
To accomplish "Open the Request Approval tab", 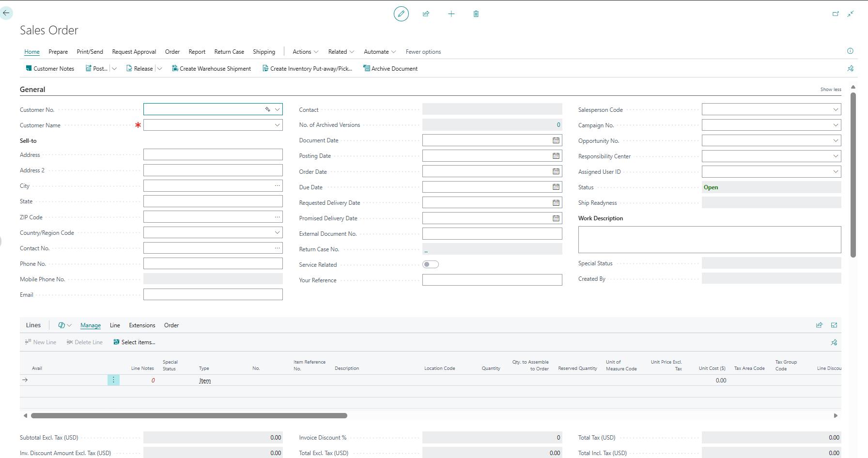I will coord(134,52).
